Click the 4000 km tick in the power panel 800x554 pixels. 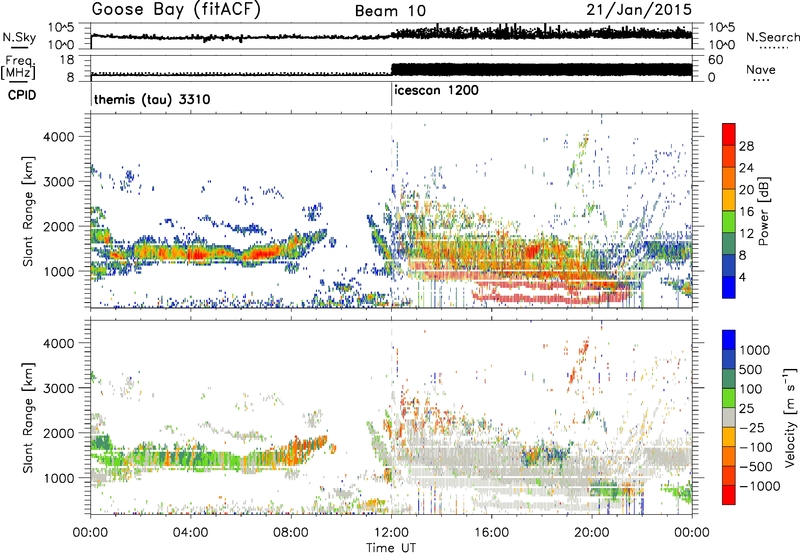(x=58, y=137)
